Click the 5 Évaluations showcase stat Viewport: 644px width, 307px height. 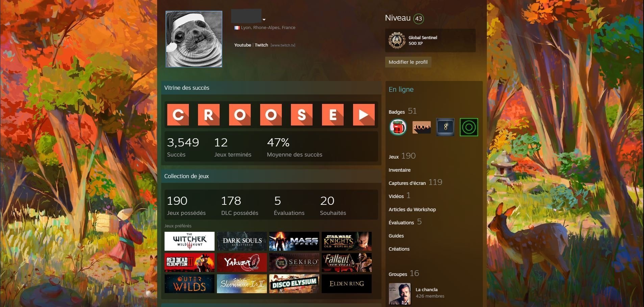pos(289,205)
